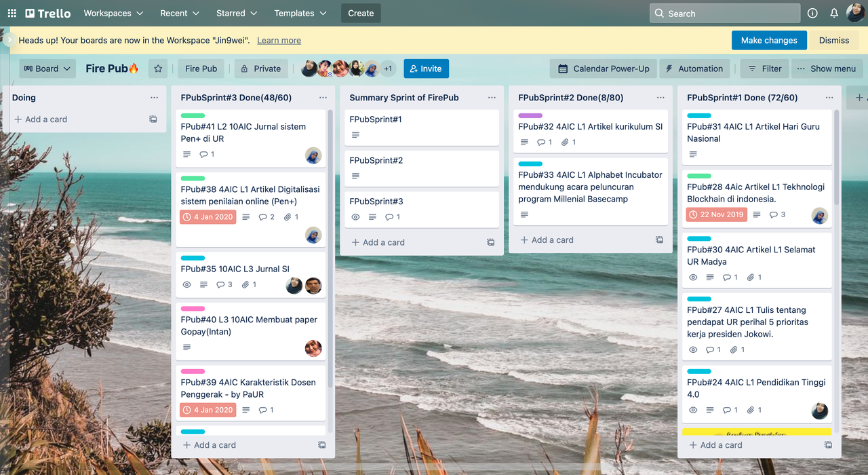Viewport: 868px width, 475px height.
Task: Show the +1 additional board members
Action: pos(388,69)
